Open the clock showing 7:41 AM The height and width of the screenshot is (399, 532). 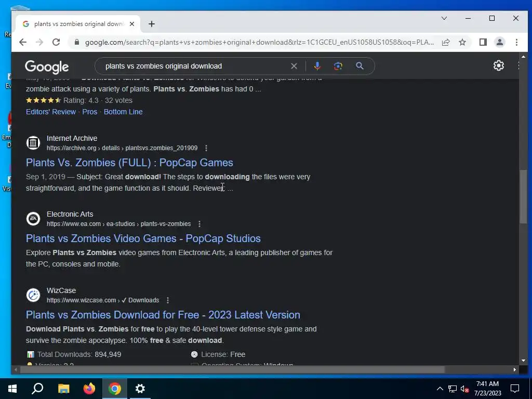[487, 389]
